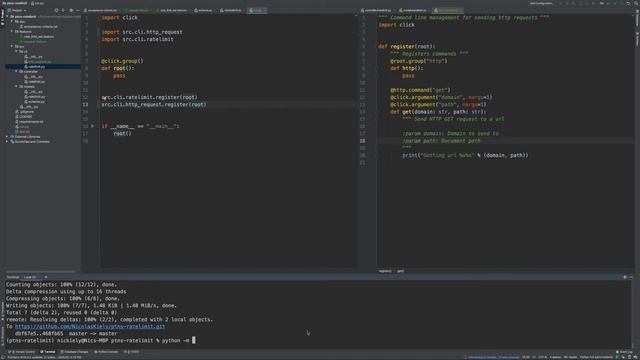Select http_request.py under cli folder

coord(38,62)
